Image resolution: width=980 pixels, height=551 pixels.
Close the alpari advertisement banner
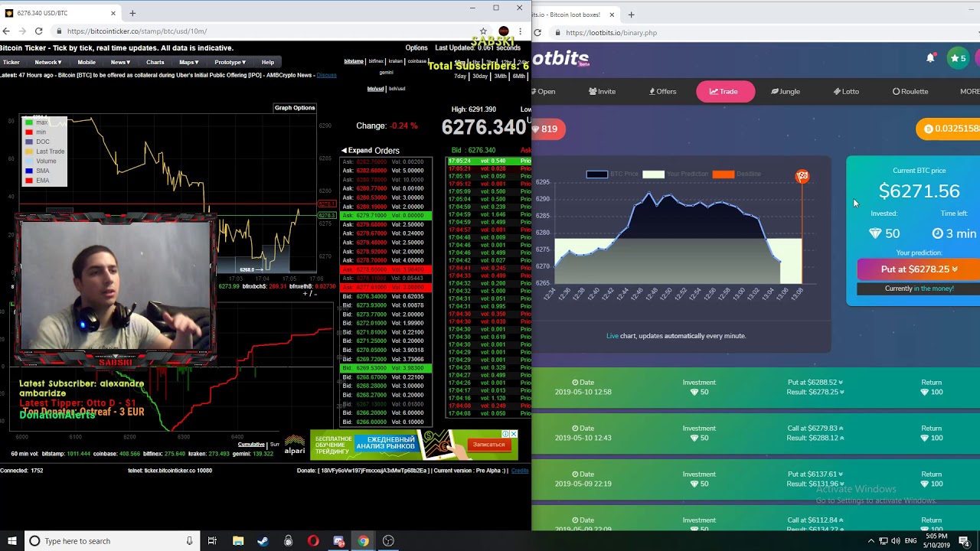coord(514,434)
